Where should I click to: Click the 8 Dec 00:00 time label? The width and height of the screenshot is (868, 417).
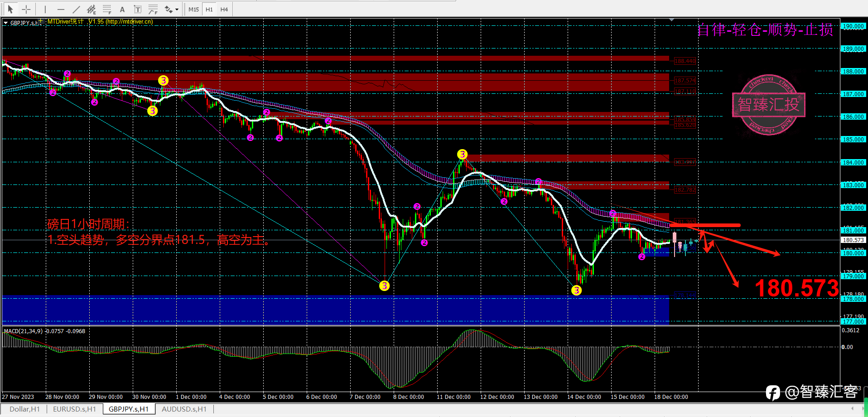click(408, 397)
